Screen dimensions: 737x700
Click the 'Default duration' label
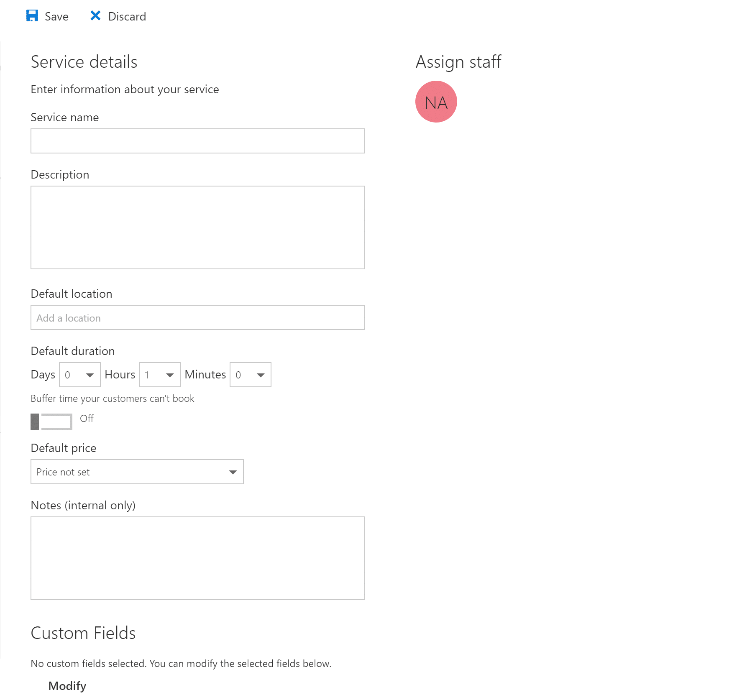point(73,351)
